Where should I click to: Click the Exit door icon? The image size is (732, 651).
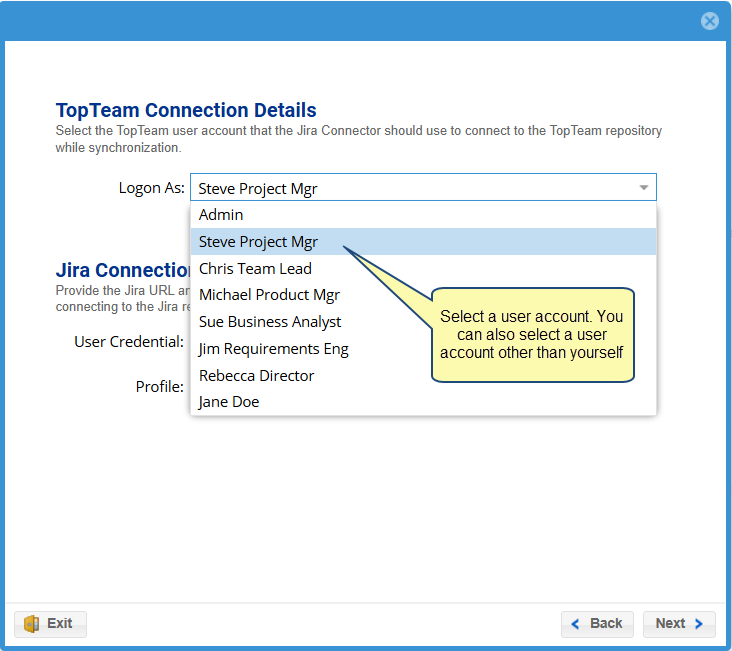tap(32, 623)
